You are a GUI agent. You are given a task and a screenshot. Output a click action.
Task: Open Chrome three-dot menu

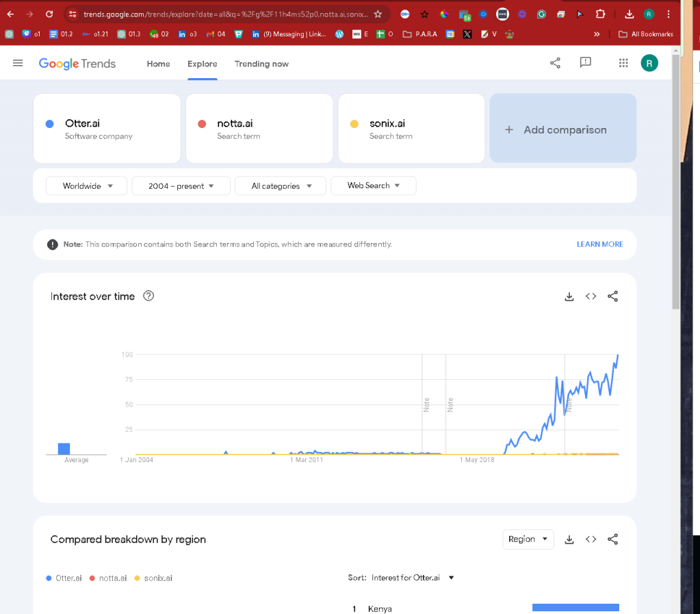pyautogui.click(x=669, y=14)
